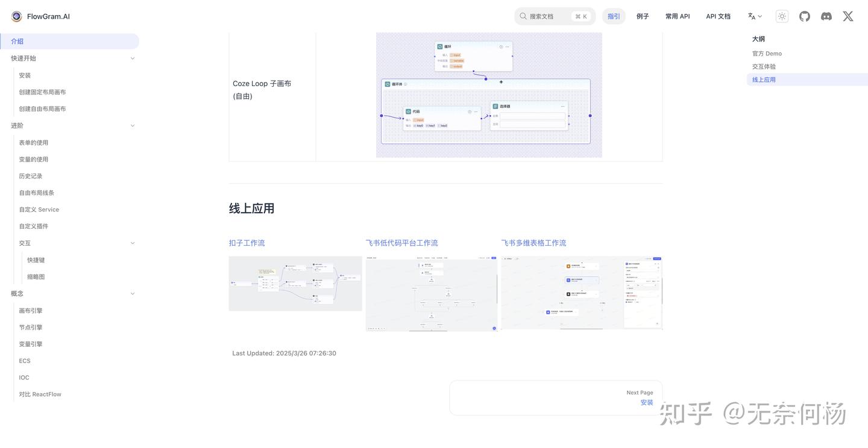View the 扣子工作流 preview thumbnail
The image size is (868, 448).
pyautogui.click(x=295, y=283)
